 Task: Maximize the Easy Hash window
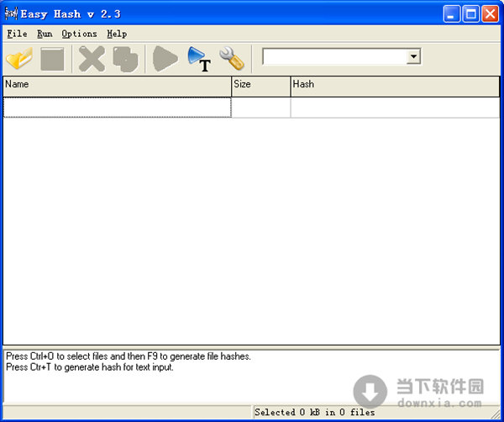[470, 13]
